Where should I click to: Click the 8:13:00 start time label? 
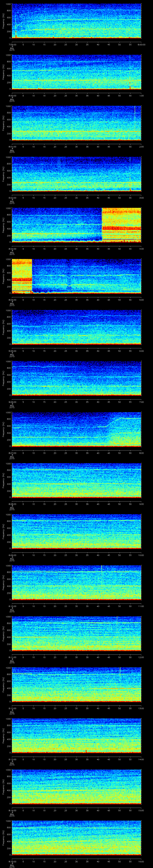12,760
